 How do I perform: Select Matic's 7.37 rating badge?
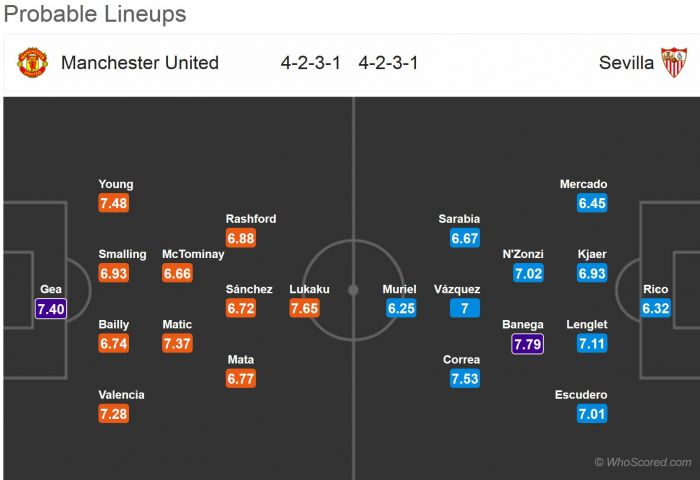tap(177, 344)
